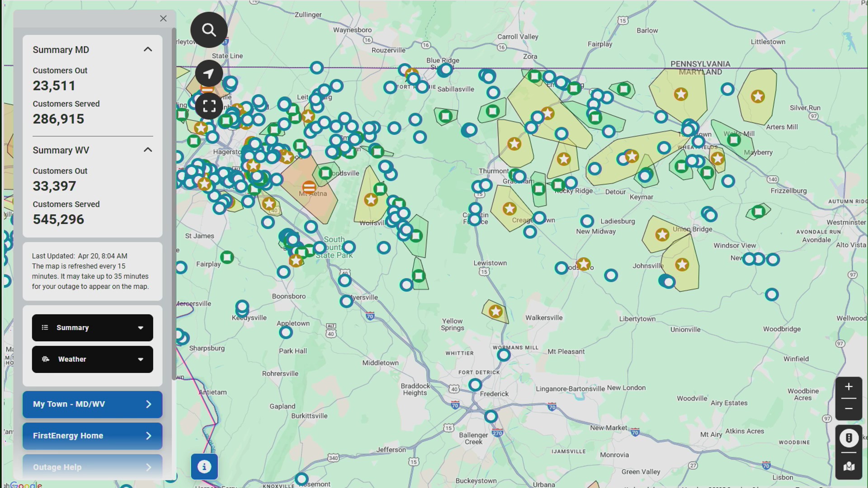Collapse the Summary WV section
The width and height of the screenshot is (868, 488).
tap(148, 150)
